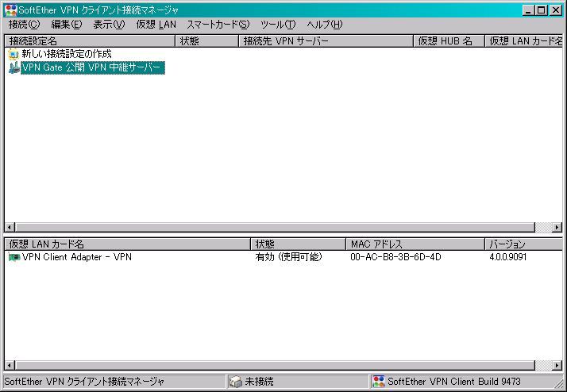
Task: Click the upper horizontal scrollbar thumb
Action: (x=275, y=227)
